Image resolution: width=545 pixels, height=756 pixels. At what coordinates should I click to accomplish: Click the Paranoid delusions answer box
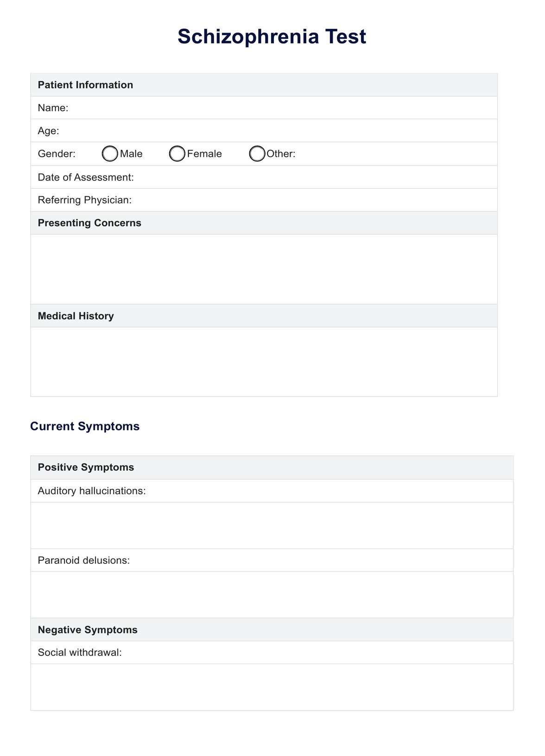click(272, 594)
